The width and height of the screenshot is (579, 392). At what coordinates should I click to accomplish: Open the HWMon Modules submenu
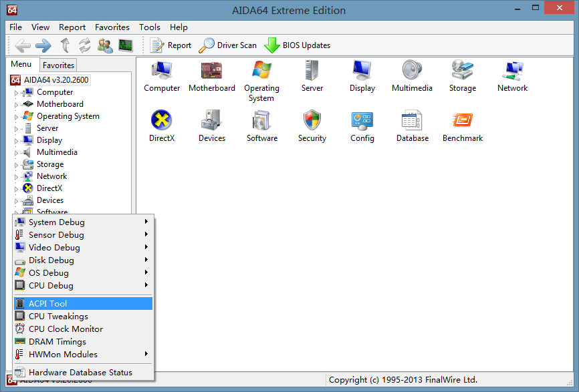tap(83, 355)
